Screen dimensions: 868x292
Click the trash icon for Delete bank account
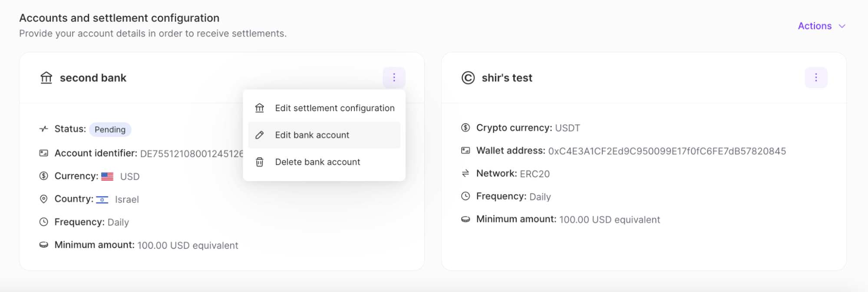click(x=259, y=162)
